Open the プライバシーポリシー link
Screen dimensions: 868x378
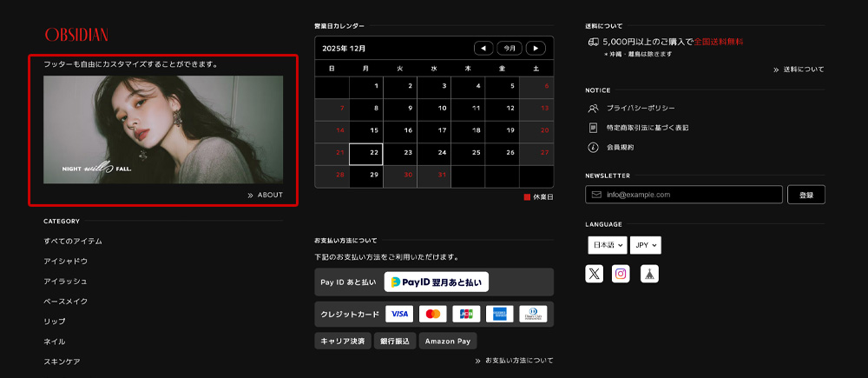[x=641, y=108]
